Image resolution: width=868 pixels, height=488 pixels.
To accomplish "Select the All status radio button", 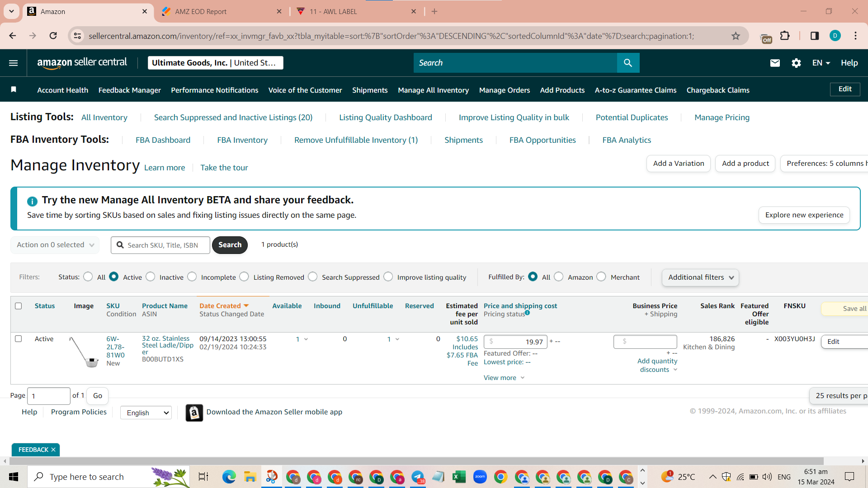I will tap(88, 277).
